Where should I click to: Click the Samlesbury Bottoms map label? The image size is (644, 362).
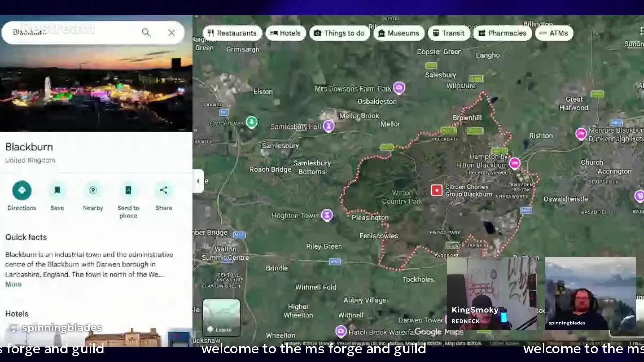312,167
